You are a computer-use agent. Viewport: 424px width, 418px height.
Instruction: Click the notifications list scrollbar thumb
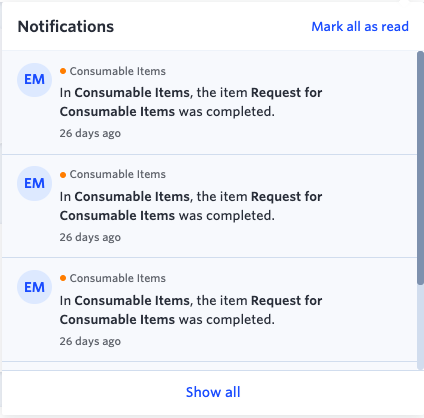tap(420, 168)
